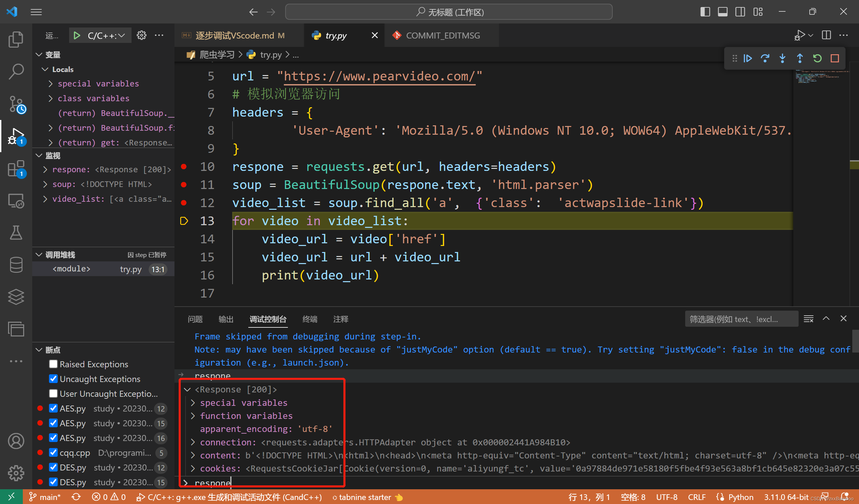This screenshot has height=504, width=859.
Task: Open launch.json via the gear icon
Action: pos(142,36)
